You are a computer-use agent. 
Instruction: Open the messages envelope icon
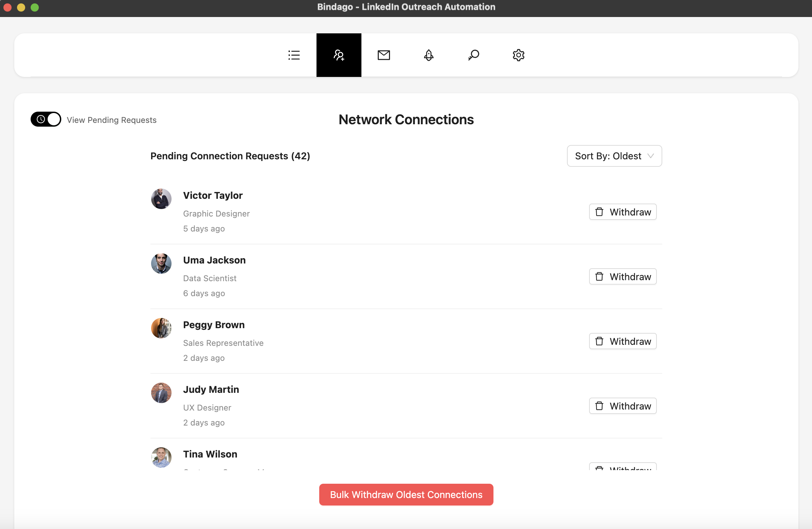coord(384,55)
